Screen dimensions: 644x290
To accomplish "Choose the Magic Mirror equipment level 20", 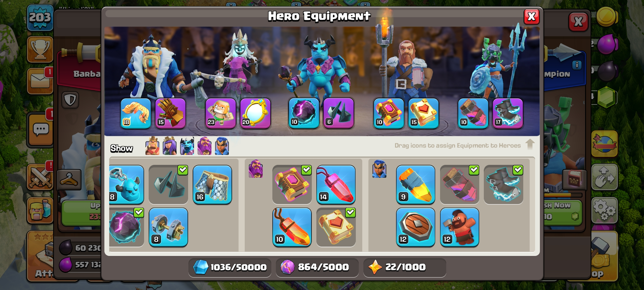I will (255, 113).
